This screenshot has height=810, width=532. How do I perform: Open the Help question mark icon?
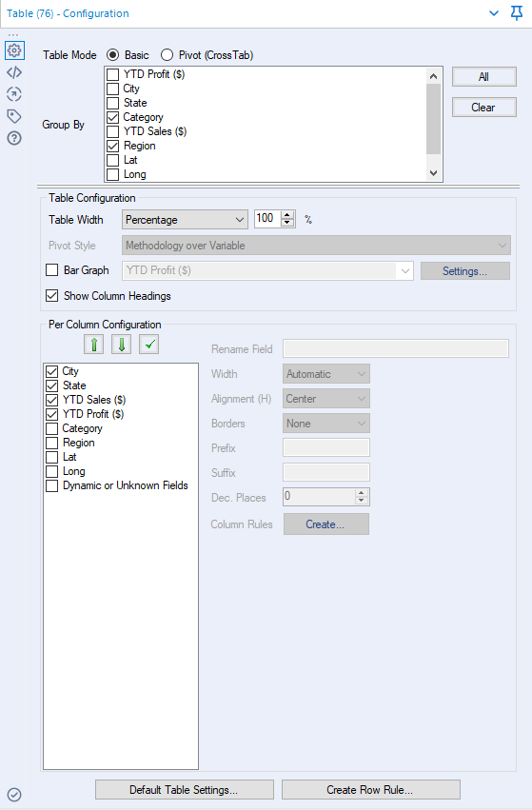coord(14,138)
